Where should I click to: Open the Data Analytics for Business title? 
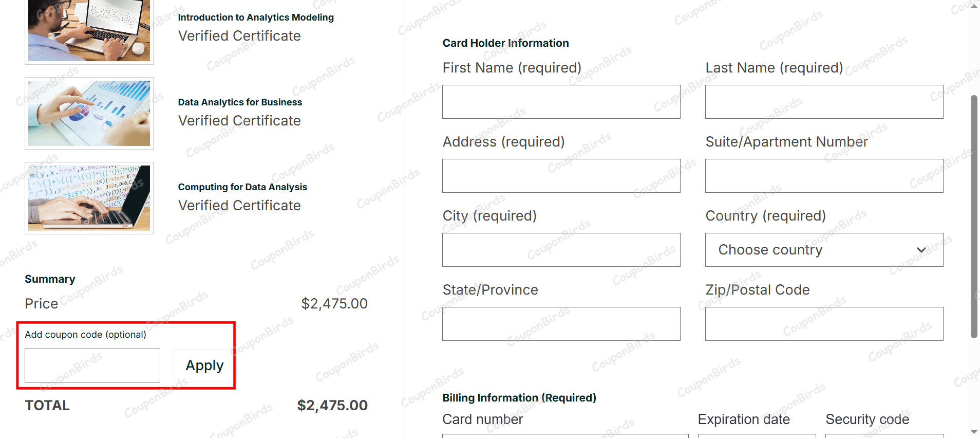pyautogui.click(x=240, y=102)
